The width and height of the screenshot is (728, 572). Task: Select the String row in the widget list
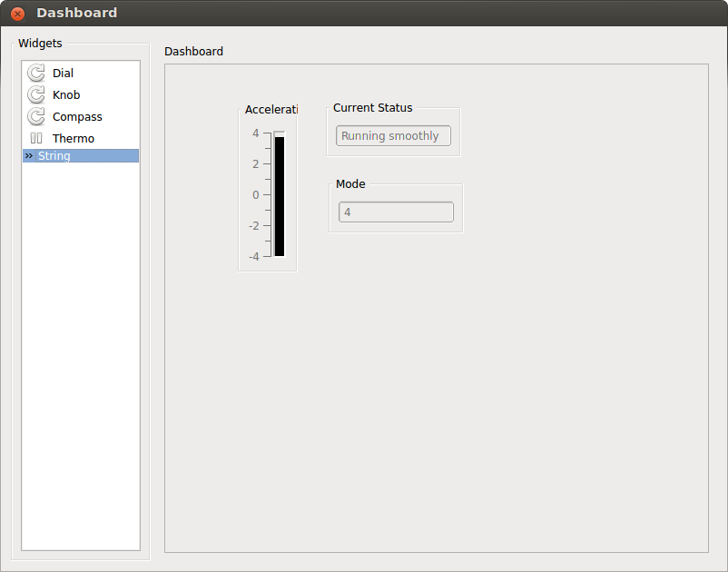(x=81, y=155)
